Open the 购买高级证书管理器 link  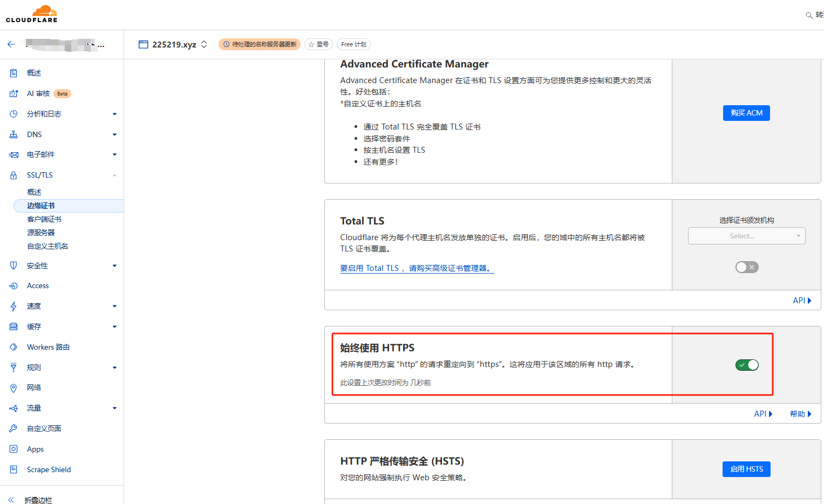point(417,268)
